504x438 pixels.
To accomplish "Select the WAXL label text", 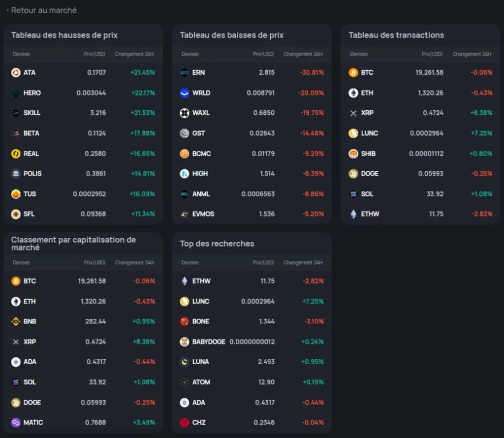I will (201, 113).
